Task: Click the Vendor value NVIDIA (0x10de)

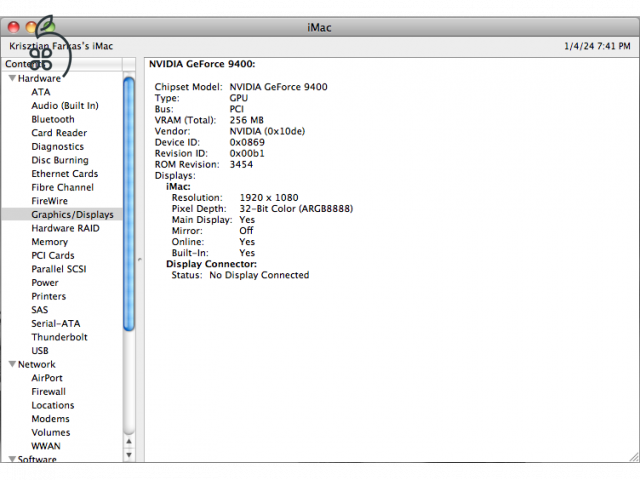Action: [267, 131]
